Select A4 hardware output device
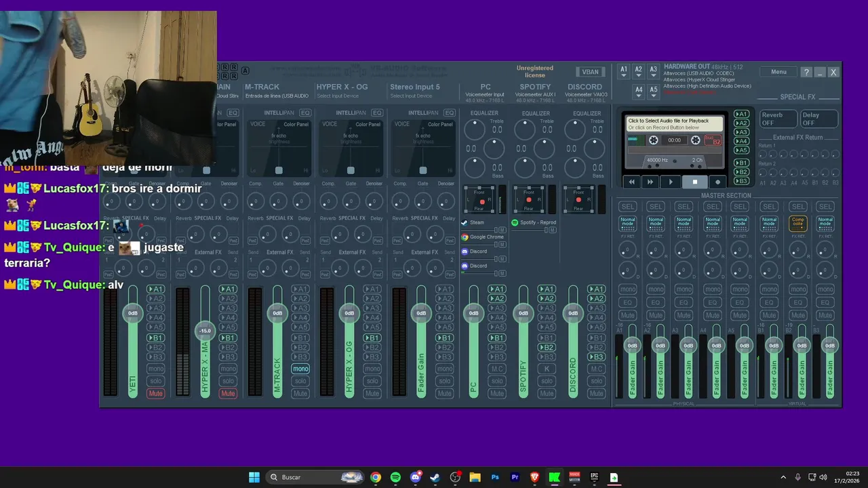Screen dimensions: 868x488 tap(638, 91)
